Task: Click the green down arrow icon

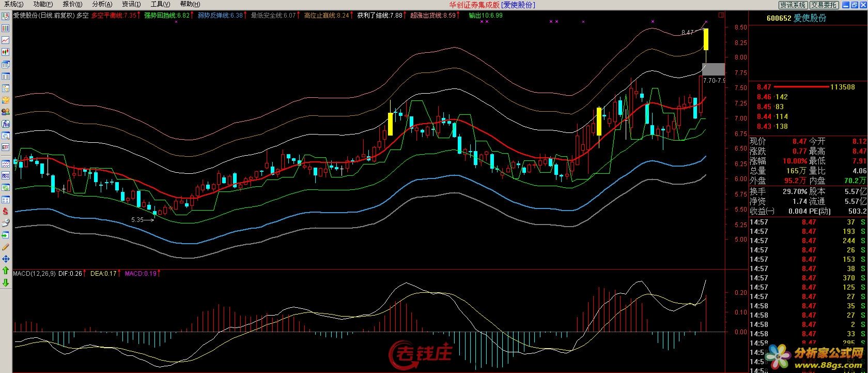Action: [6, 282]
